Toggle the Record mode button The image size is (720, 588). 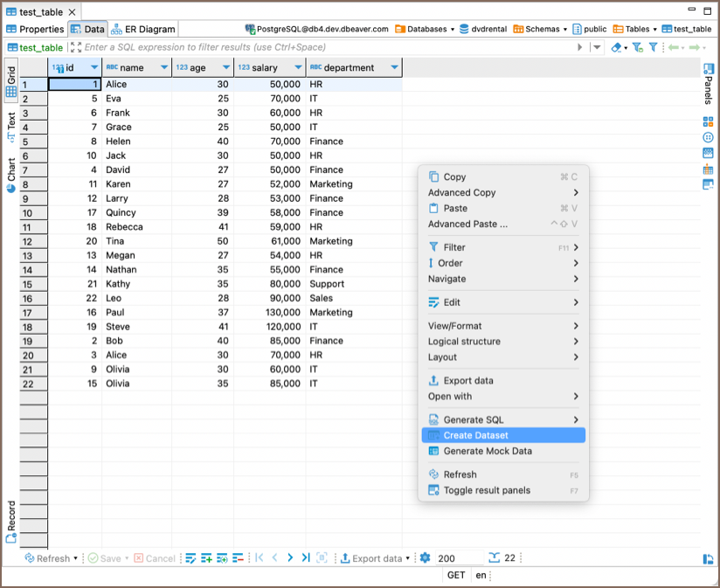pyautogui.click(x=11, y=522)
